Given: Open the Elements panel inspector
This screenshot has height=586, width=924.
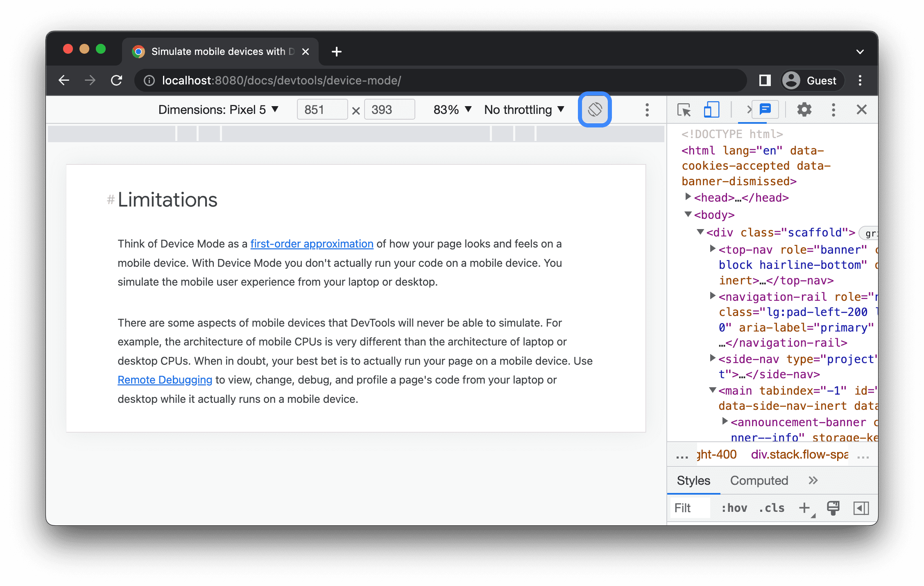Looking at the screenshot, I should point(684,110).
